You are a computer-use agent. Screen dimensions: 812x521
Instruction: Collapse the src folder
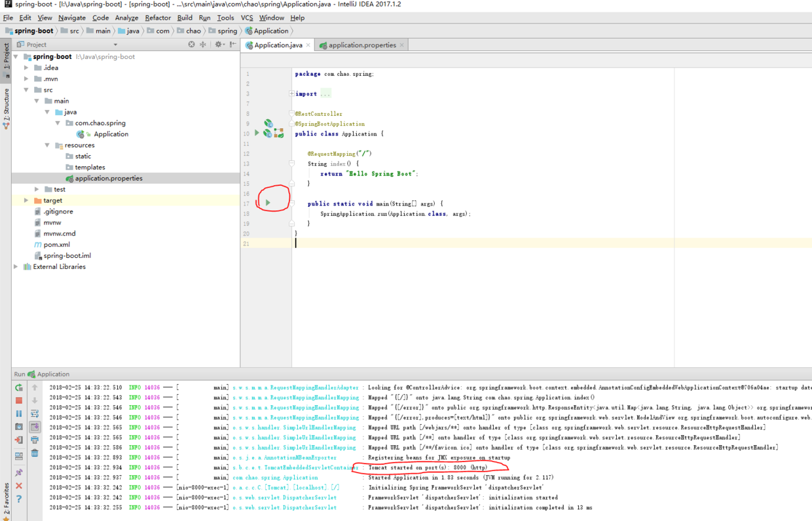click(x=27, y=90)
